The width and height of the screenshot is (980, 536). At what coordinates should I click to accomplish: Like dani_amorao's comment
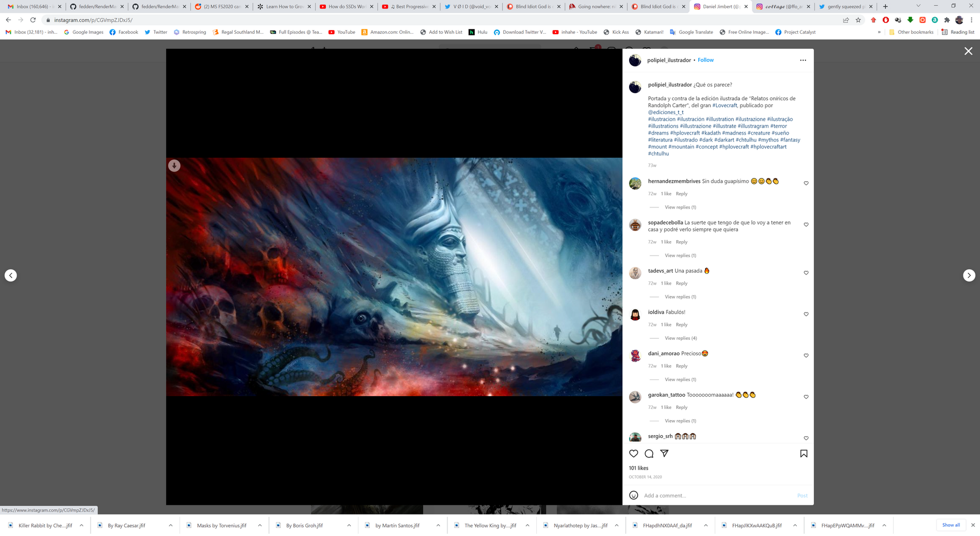pos(806,355)
